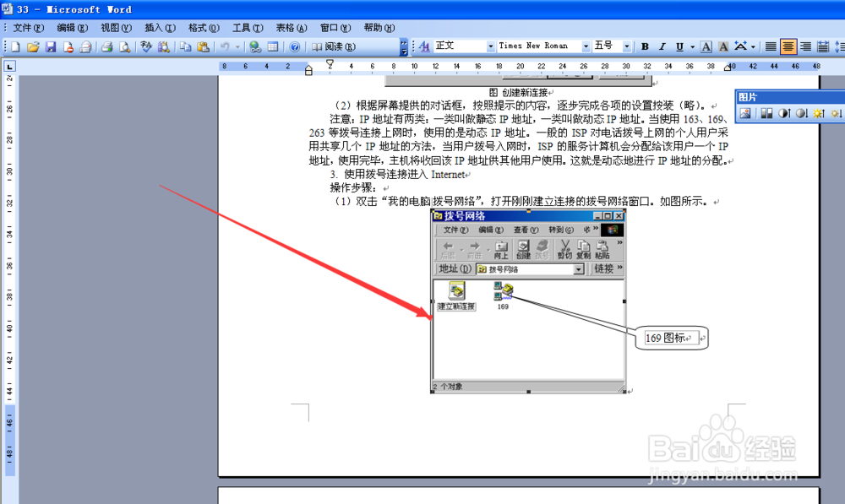Toggle underline formatting

(679, 46)
